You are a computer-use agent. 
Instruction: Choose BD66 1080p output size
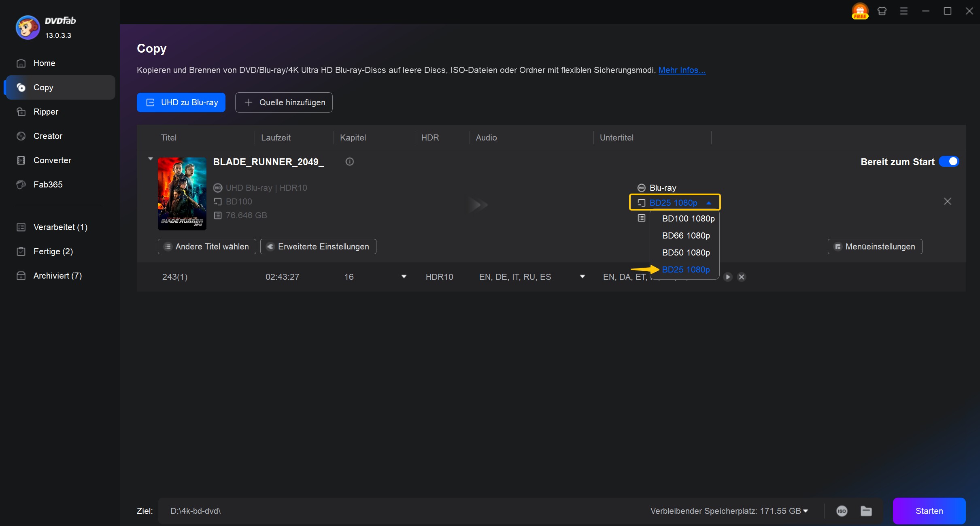click(x=686, y=236)
